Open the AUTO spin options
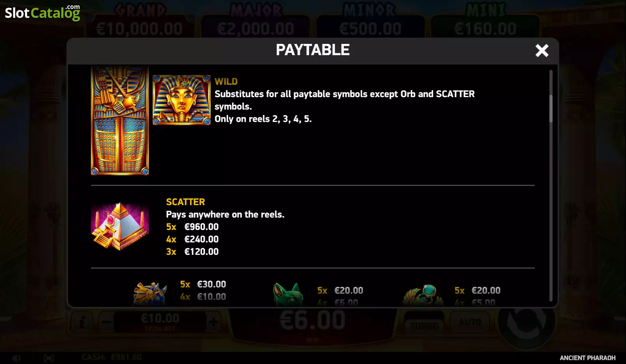This screenshot has width=626, height=364. click(470, 322)
